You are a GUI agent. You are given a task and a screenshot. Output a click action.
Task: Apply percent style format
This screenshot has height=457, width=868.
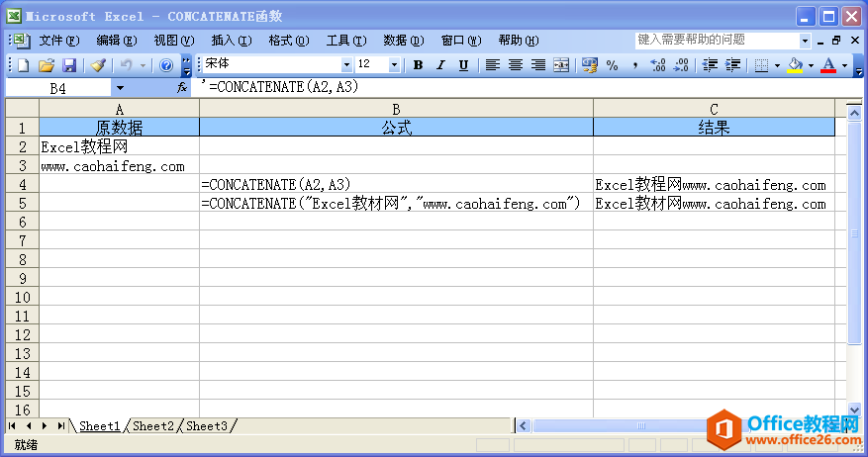coord(613,65)
